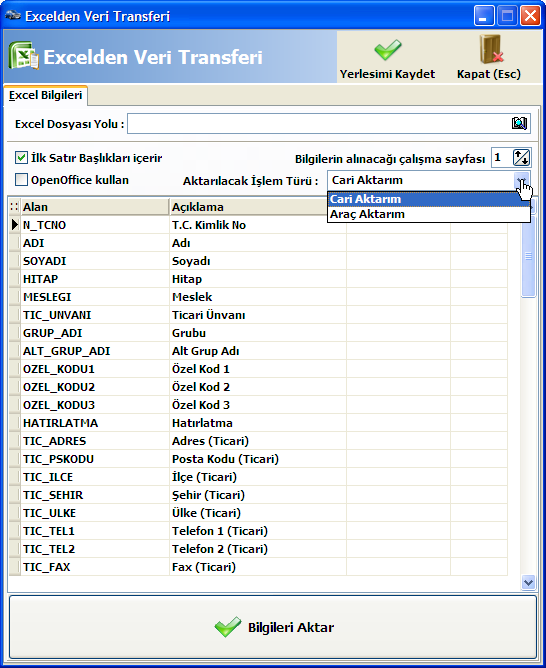Collapse the Aktarılacak İşlem Türü dropdown arrow

coord(522,181)
